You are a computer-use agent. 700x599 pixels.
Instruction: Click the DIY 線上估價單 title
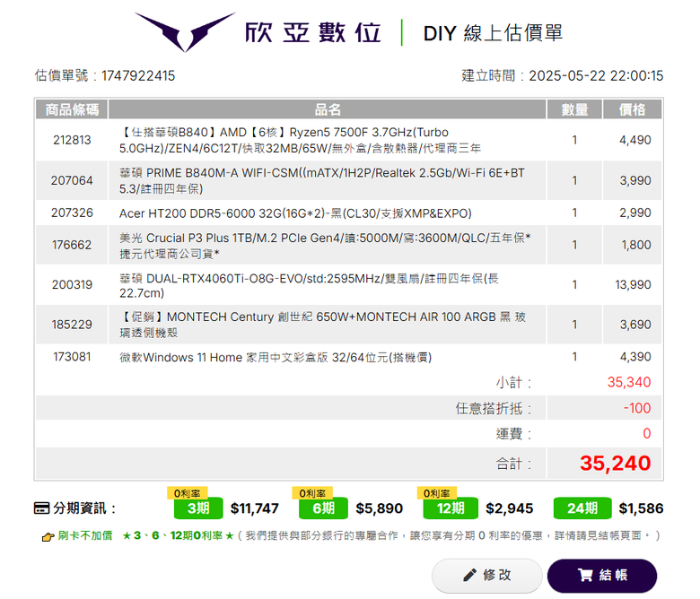493,33
